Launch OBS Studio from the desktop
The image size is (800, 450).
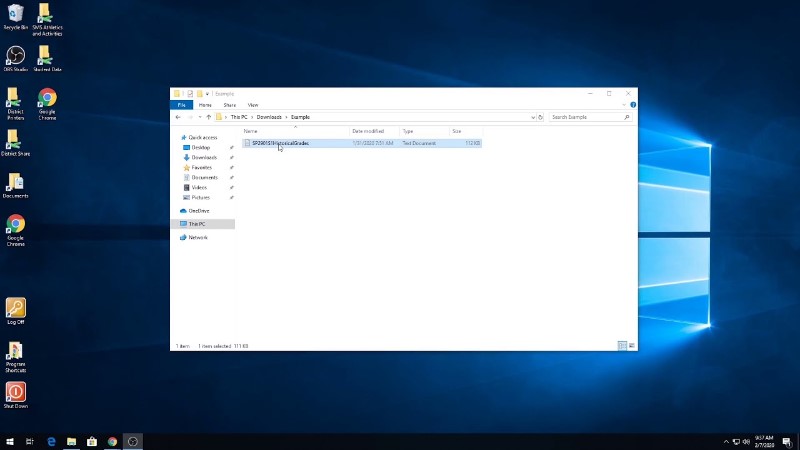click(x=15, y=56)
